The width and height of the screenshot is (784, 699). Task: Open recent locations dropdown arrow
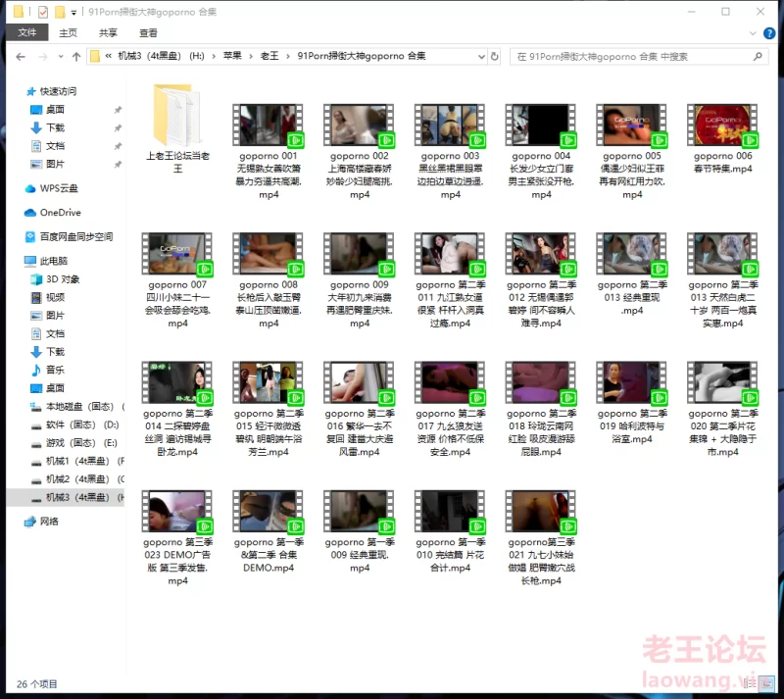coord(61,57)
